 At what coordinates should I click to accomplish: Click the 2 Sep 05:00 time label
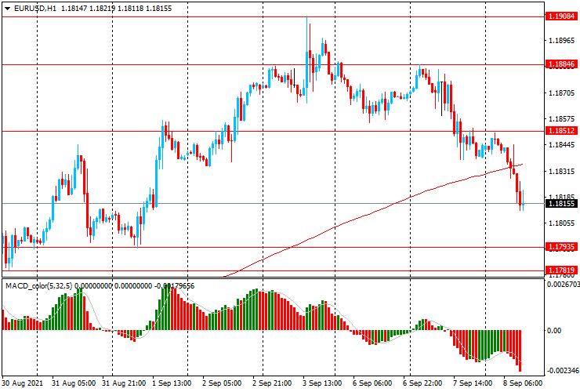pyautogui.click(x=223, y=383)
